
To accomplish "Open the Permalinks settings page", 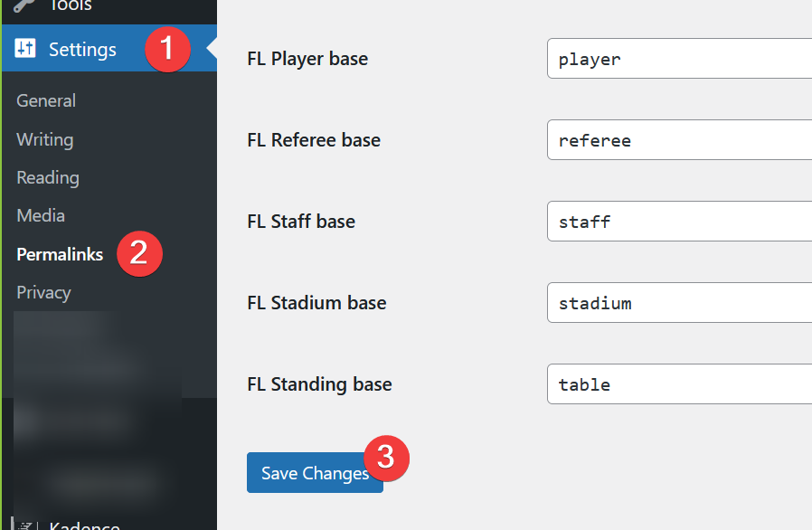I will click(x=60, y=254).
